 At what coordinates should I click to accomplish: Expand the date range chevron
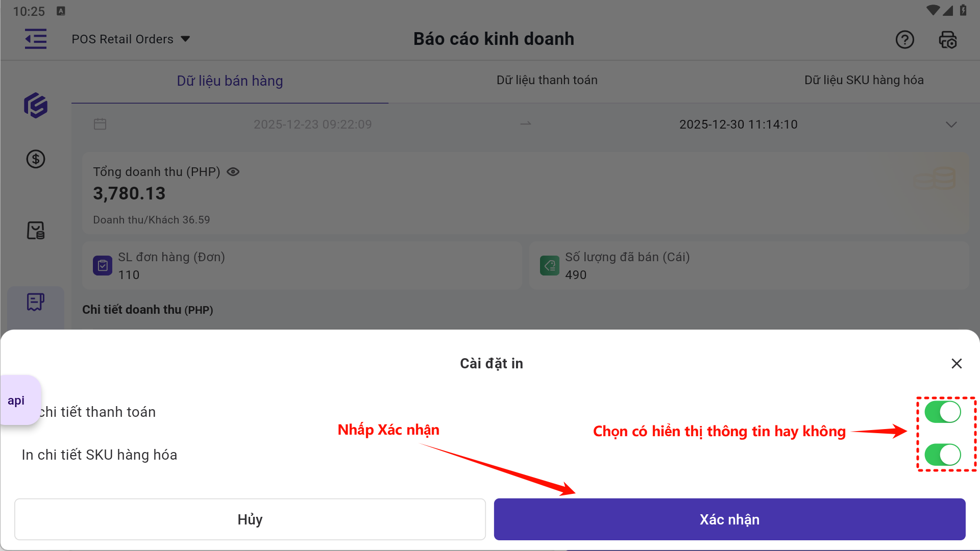pyautogui.click(x=951, y=124)
